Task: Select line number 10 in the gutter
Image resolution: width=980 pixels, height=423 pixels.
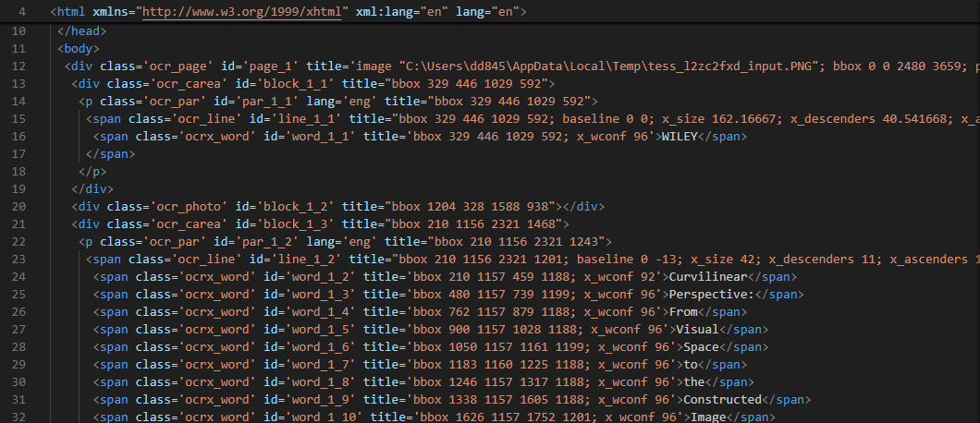Action: pyautogui.click(x=18, y=30)
